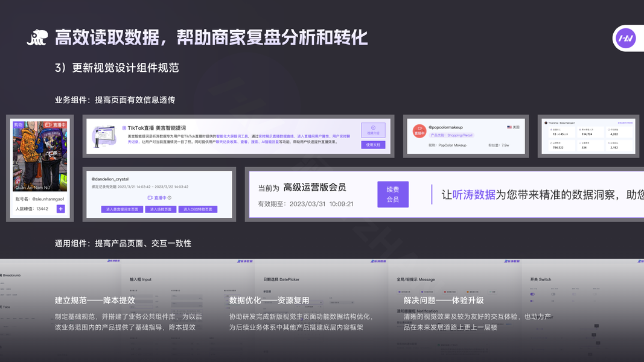644x362 pixels.
Task: Click the 日期选择 DatePicker heading
Action: point(281,279)
